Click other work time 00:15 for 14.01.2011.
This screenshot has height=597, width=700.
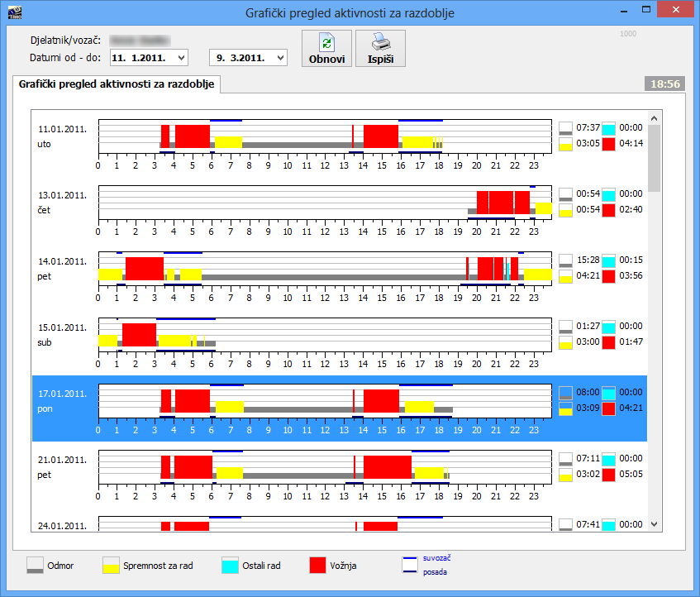coord(631,260)
